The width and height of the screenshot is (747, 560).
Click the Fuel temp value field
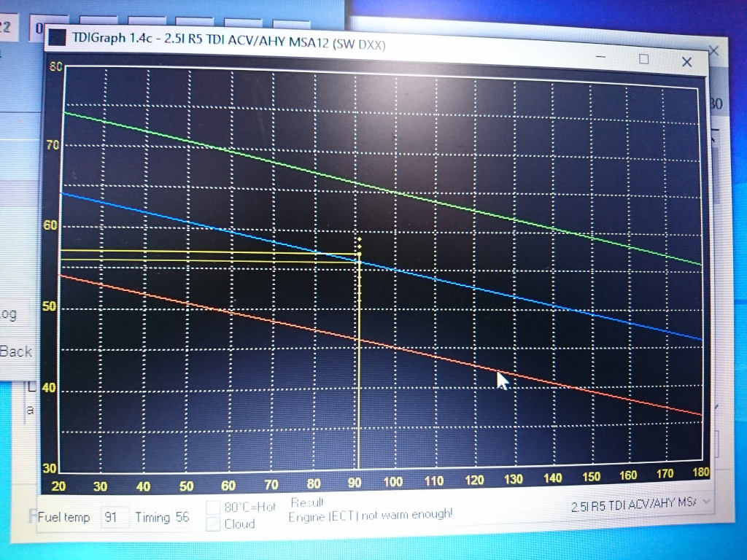pos(114,517)
